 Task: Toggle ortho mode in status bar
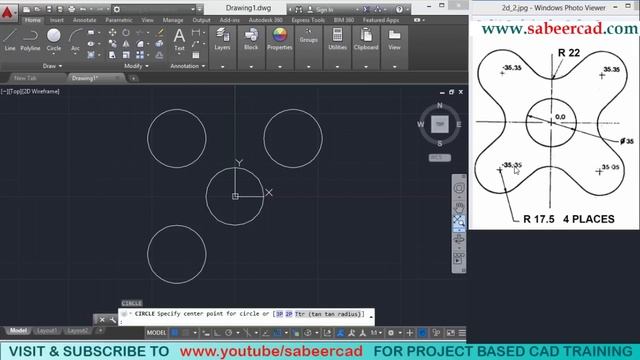[x=217, y=333]
